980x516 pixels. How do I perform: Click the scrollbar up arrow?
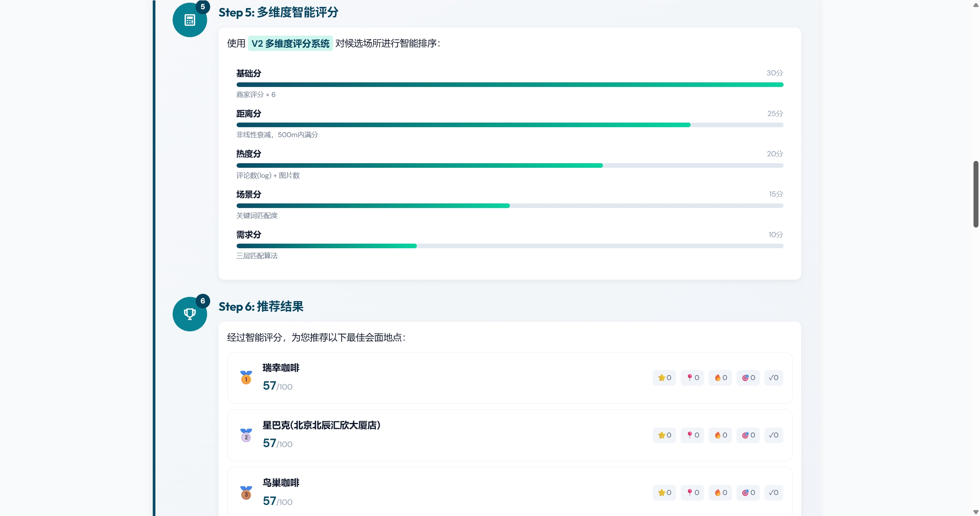[976, 5]
